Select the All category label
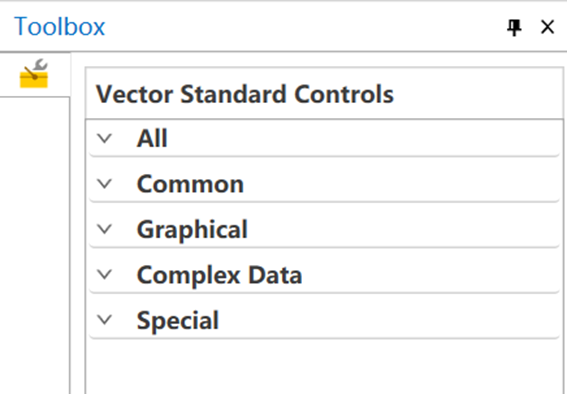567x394 pixels. click(x=152, y=138)
